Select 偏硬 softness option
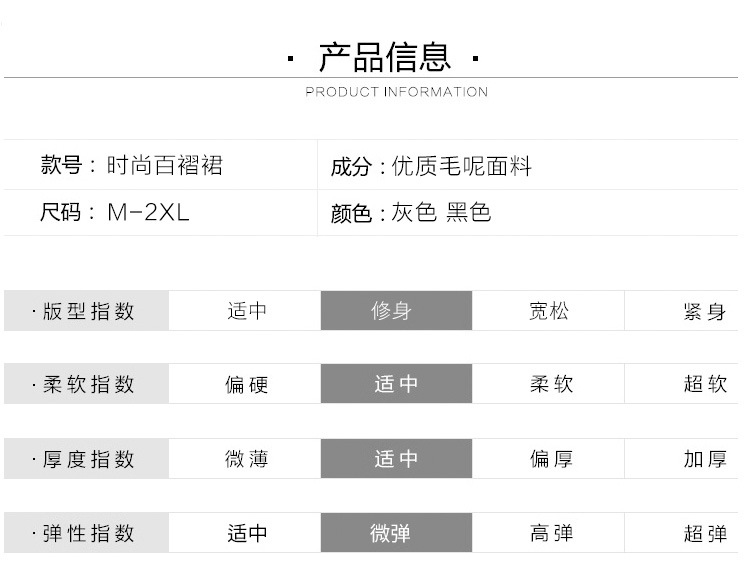Viewport: 750px width, 569px height. click(246, 385)
